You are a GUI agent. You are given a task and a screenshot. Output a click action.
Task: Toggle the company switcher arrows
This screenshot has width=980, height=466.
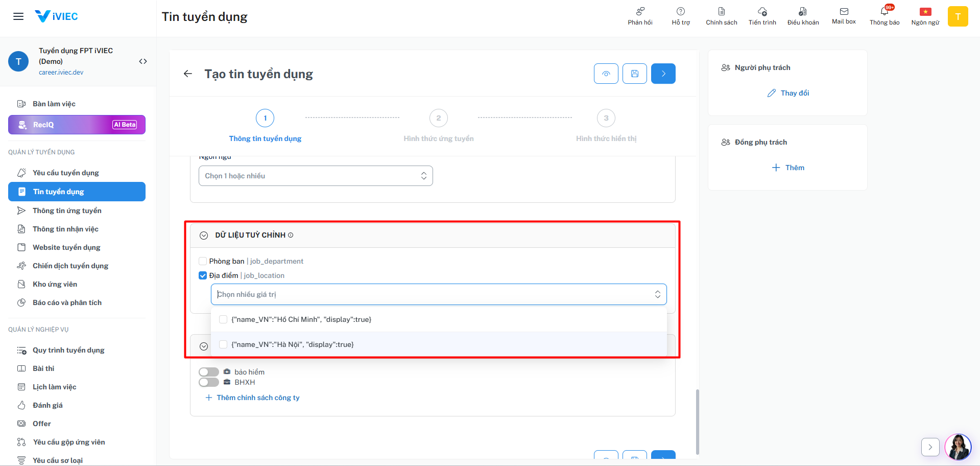coord(143,61)
